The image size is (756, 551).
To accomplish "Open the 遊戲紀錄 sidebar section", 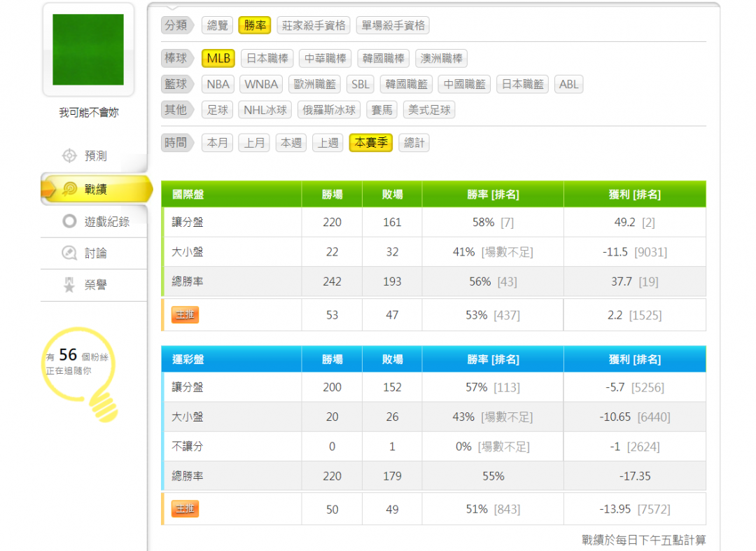I will pyautogui.click(x=94, y=221).
